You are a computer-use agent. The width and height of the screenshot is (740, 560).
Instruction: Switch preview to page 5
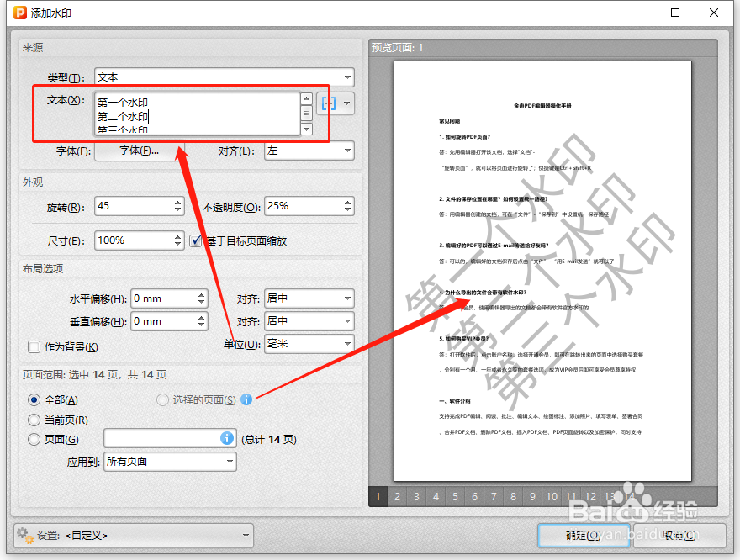tap(456, 496)
